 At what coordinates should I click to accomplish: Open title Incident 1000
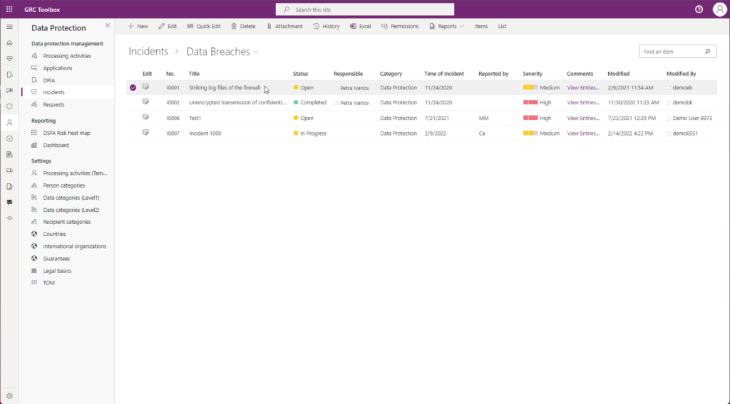click(205, 134)
